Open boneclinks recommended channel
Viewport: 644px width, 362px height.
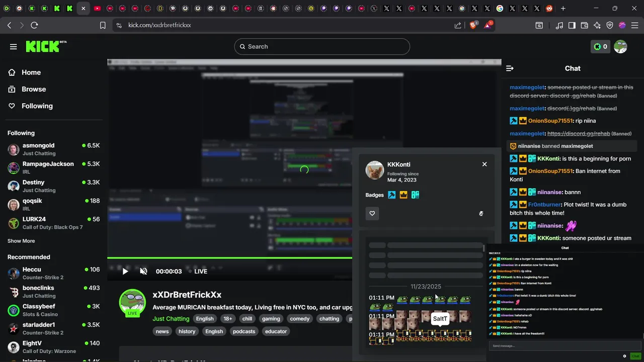tap(54, 292)
